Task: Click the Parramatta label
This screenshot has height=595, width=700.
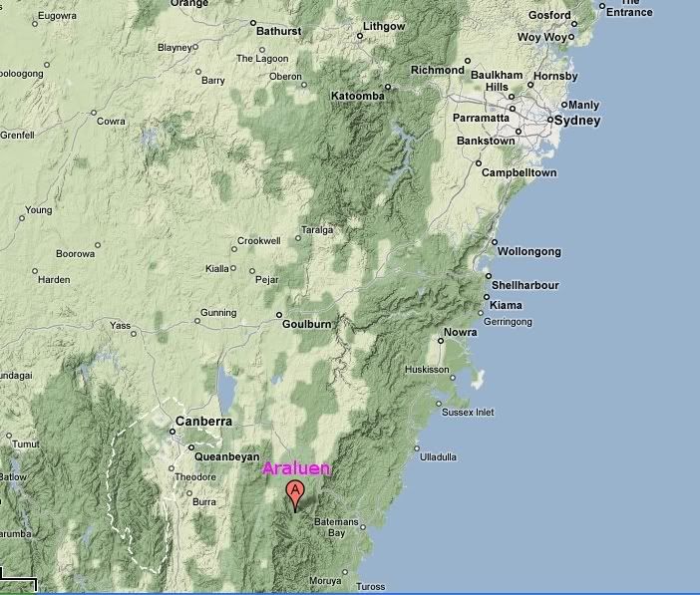Action: pyautogui.click(x=481, y=118)
